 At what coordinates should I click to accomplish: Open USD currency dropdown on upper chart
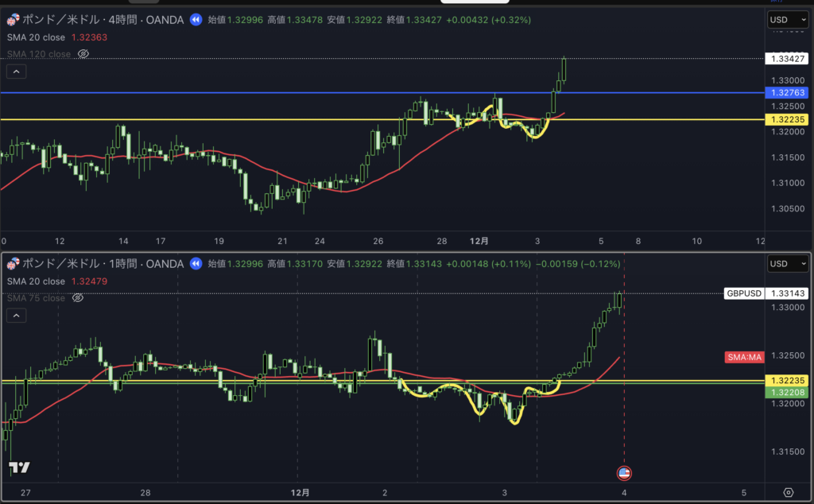point(787,20)
